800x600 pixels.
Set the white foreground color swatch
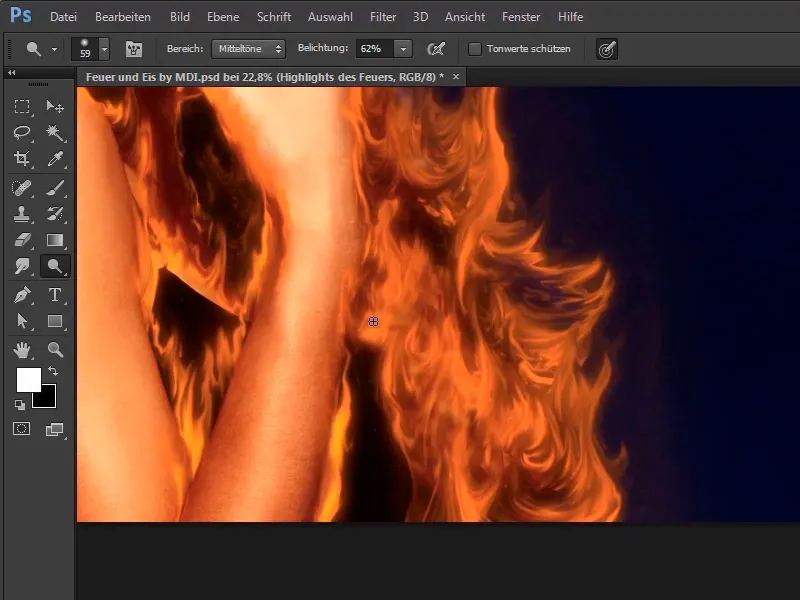tap(29, 380)
